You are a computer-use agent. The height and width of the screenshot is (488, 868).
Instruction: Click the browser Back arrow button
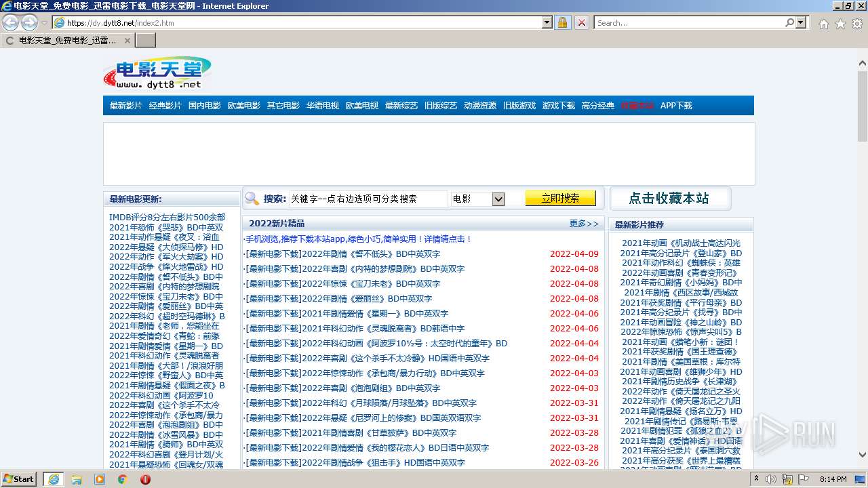(x=10, y=23)
